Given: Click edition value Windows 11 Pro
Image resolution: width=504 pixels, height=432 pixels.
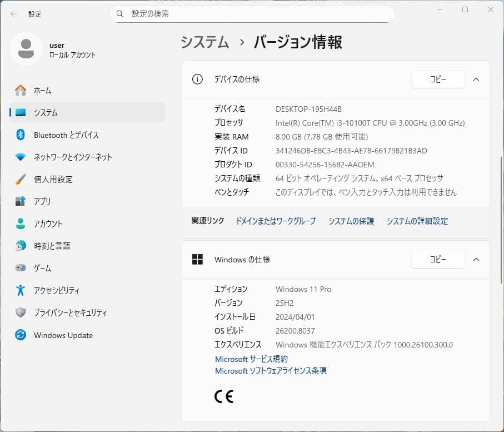Looking at the screenshot, I should pyautogui.click(x=303, y=289).
